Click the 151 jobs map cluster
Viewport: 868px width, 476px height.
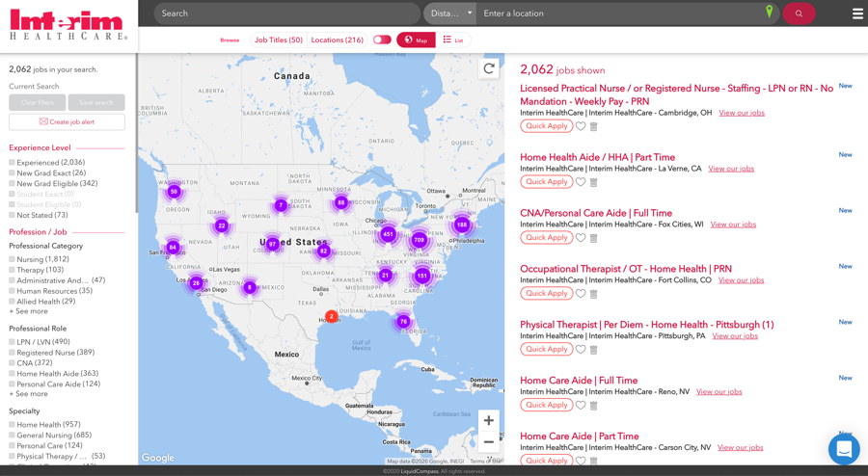[422, 276]
